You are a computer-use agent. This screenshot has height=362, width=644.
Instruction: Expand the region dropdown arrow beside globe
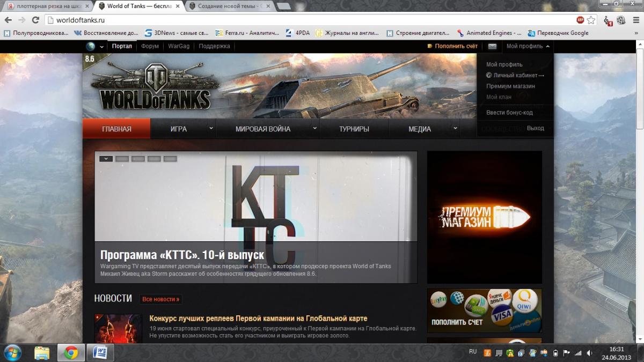click(101, 47)
